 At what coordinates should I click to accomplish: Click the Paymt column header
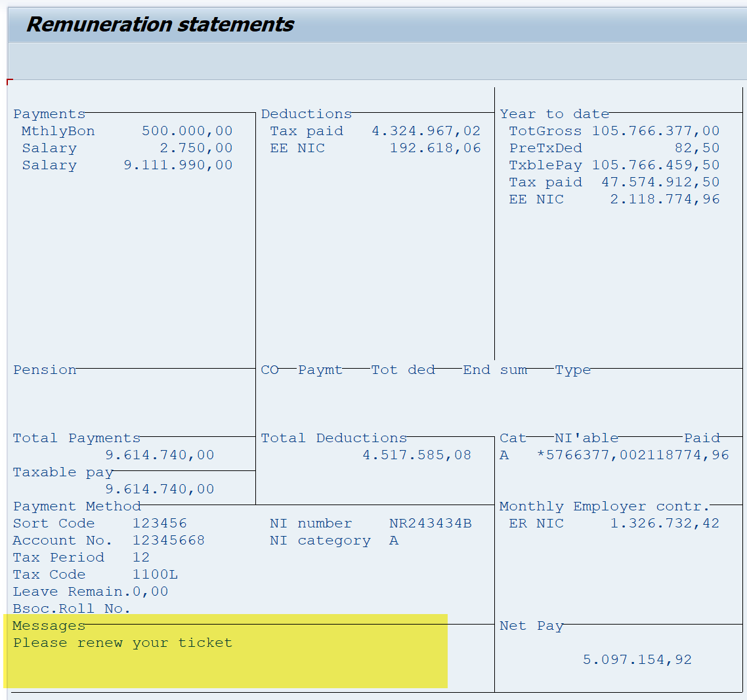coord(320,369)
